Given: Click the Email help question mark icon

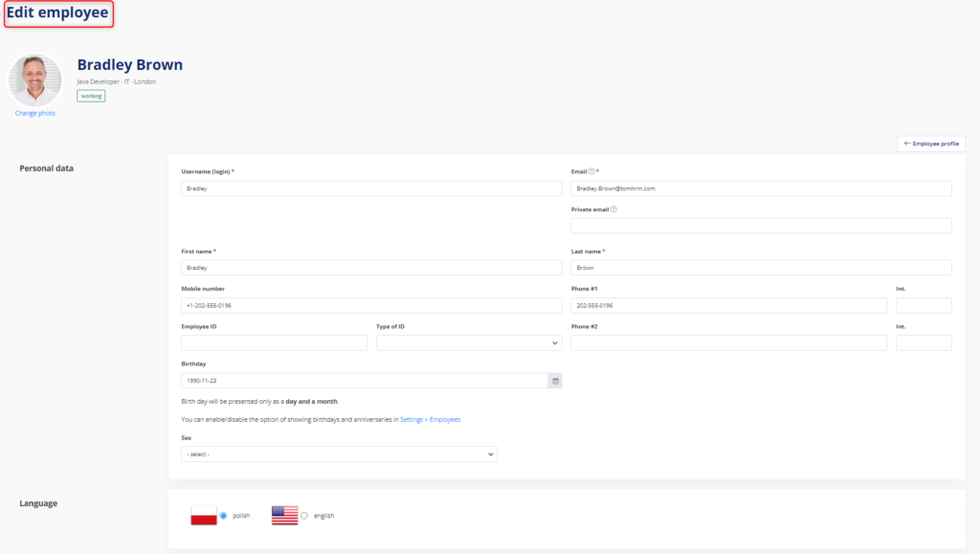Looking at the screenshot, I should [591, 171].
